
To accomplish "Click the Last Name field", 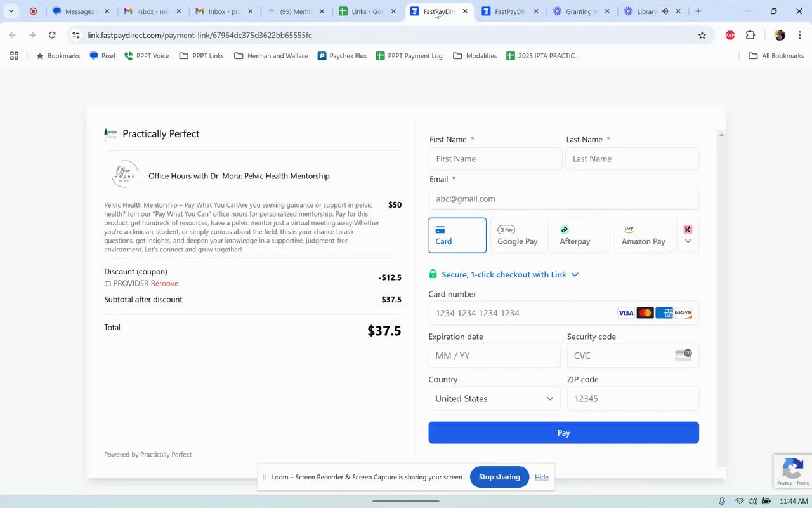I will coord(632,159).
